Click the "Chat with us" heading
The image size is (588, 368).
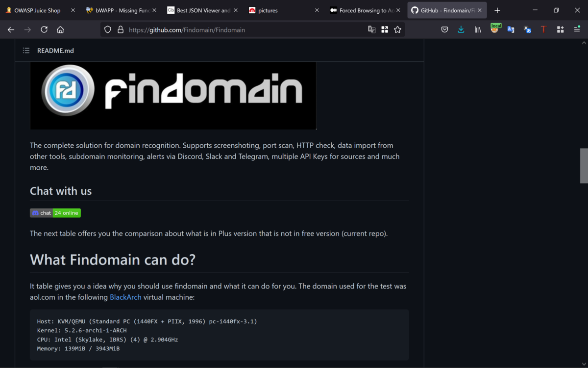point(61,191)
